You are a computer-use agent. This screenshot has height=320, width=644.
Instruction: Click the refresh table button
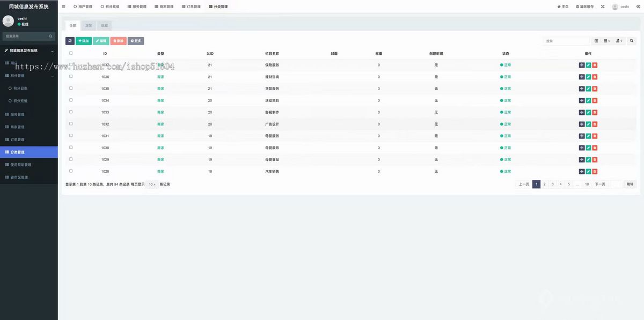click(70, 41)
